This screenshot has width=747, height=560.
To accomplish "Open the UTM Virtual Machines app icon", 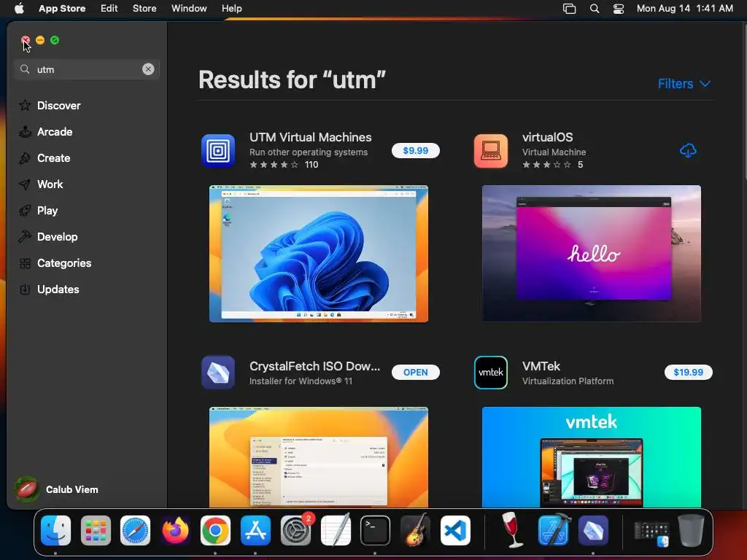I will click(217, 151).
